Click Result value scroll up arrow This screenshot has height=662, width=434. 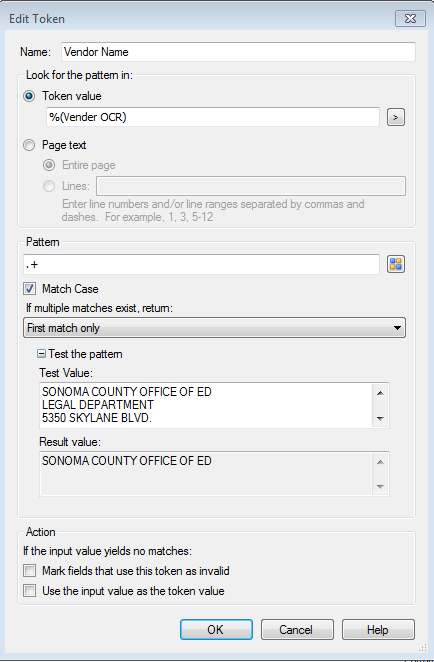[x=380, y=462]
